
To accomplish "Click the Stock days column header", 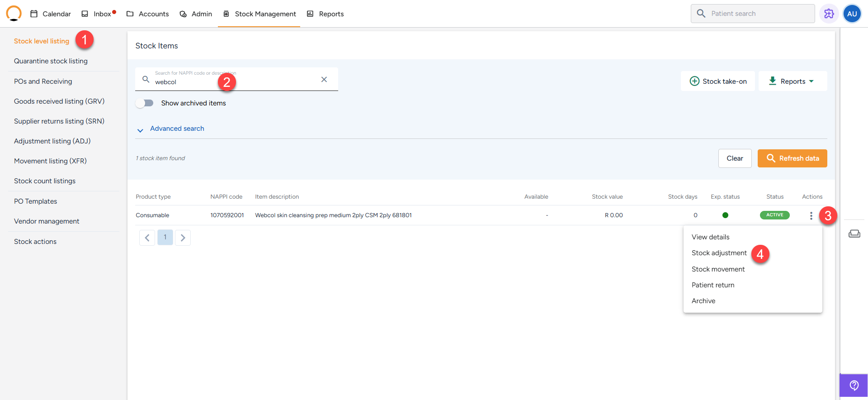I will (x=683, y=197).
